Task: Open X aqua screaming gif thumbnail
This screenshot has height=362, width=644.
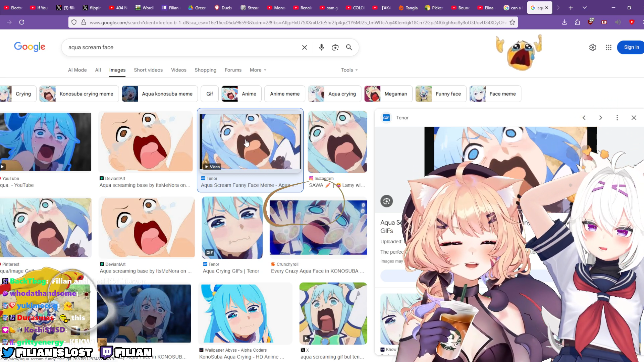Action: coord(333,313)
